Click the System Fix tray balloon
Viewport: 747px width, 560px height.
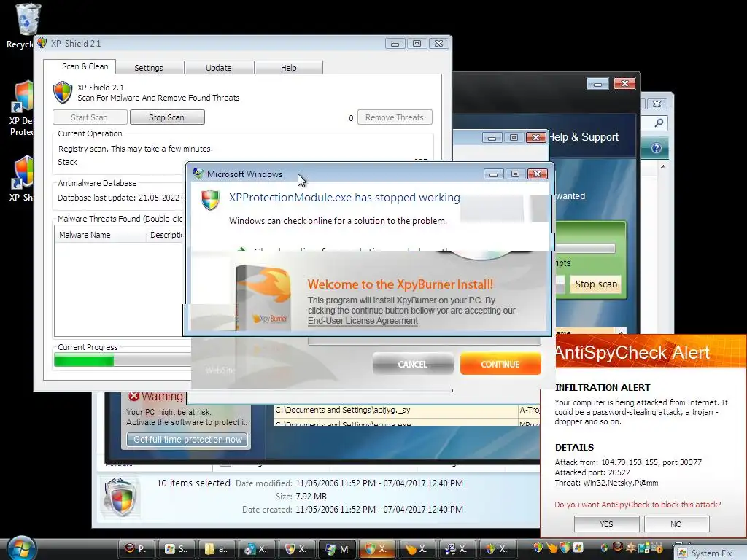pyautogui.click(x=710, y=553)
